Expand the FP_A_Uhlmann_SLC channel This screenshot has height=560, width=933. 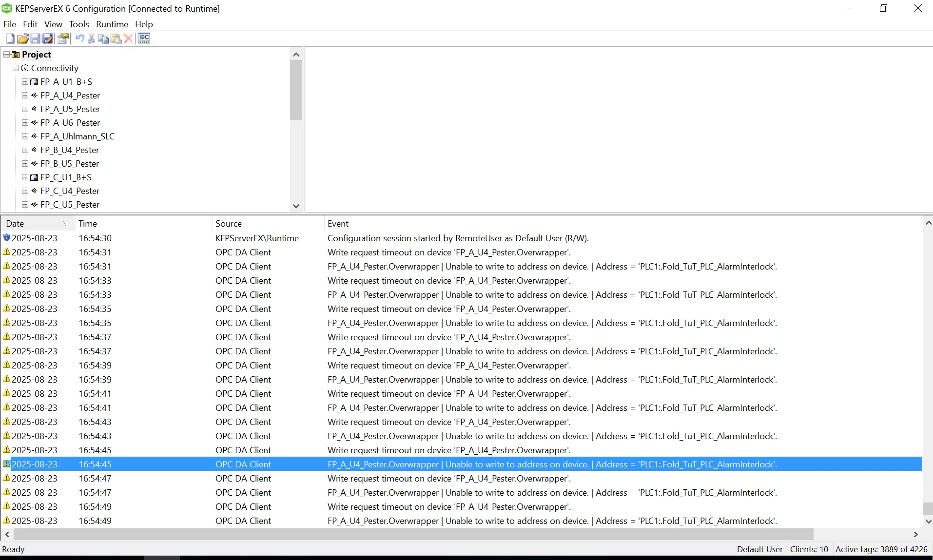[25, 136]
